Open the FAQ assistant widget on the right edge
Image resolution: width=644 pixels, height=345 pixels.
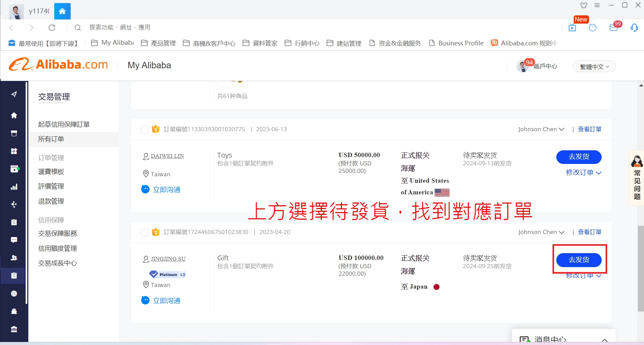(637, 178)
